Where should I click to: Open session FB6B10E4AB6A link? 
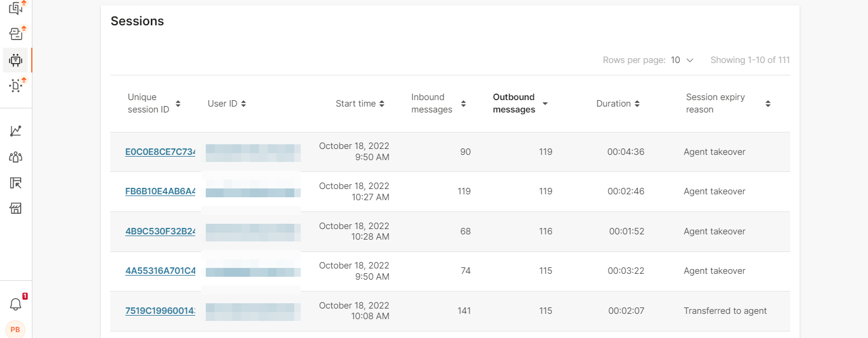[160, 191]
